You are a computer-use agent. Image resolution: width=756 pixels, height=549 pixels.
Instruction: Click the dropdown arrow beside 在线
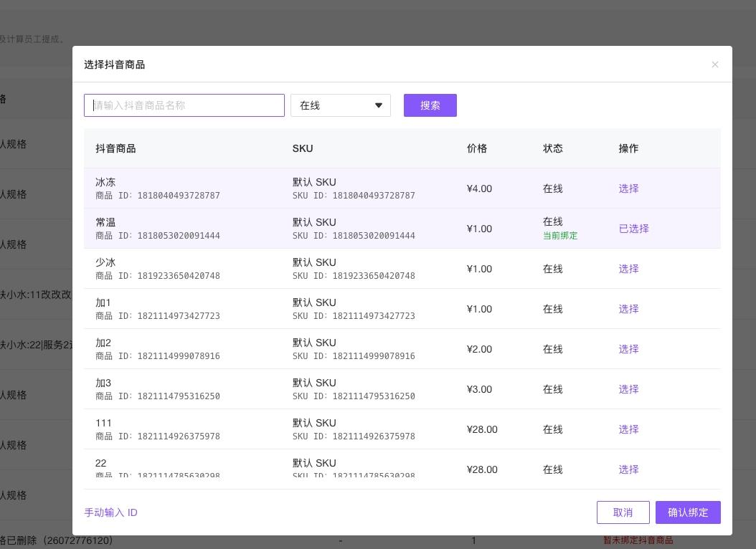(x=379, y=105)
